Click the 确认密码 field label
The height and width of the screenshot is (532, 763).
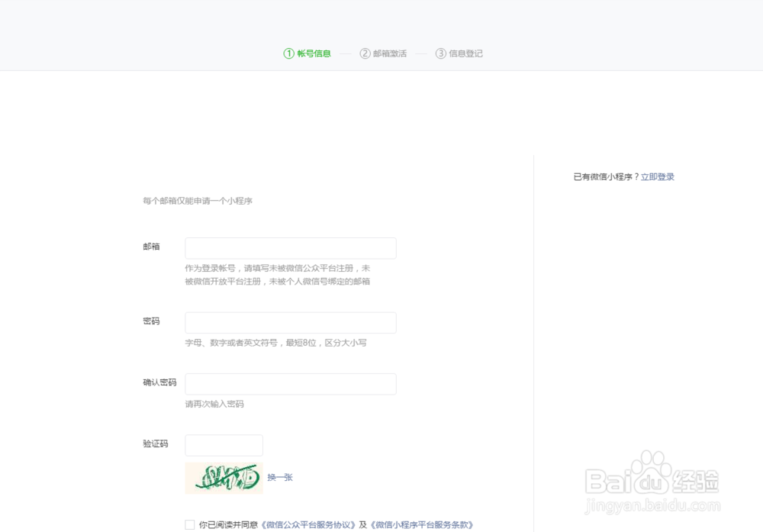159,382
